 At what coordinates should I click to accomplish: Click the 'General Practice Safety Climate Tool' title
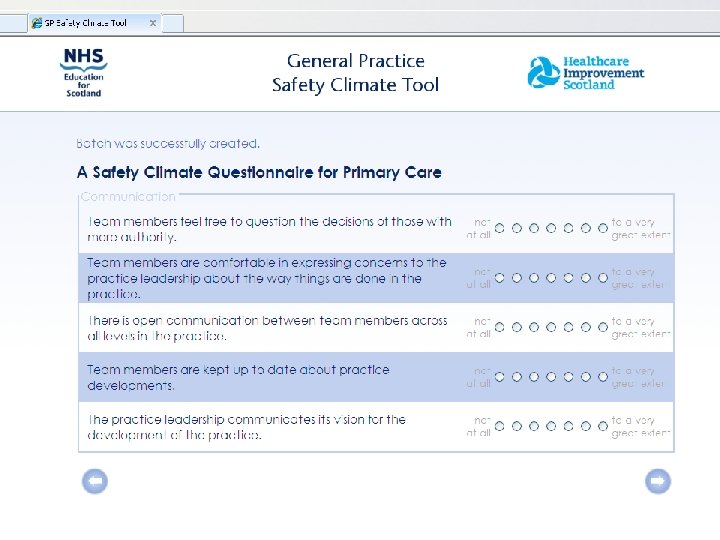(355, 73)
